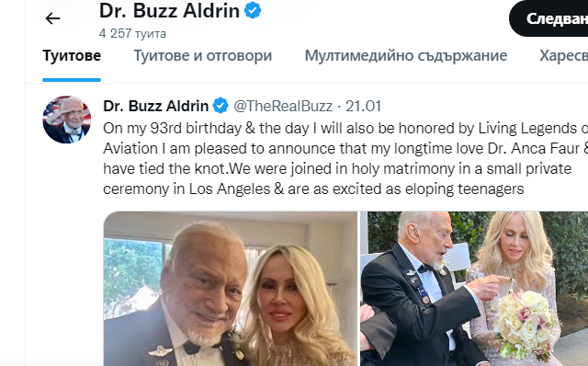Screen dimensions: 588x366
Task: Click the verified badge in the profile header
Action: pyautogui.click(x=253, y=10)
